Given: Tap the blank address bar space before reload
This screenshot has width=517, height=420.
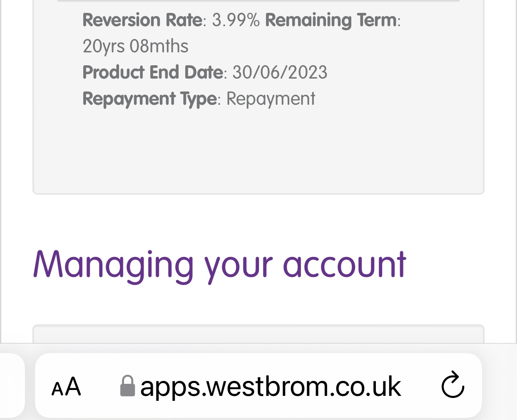Looking at the screenshot, I should pos(420,385).
